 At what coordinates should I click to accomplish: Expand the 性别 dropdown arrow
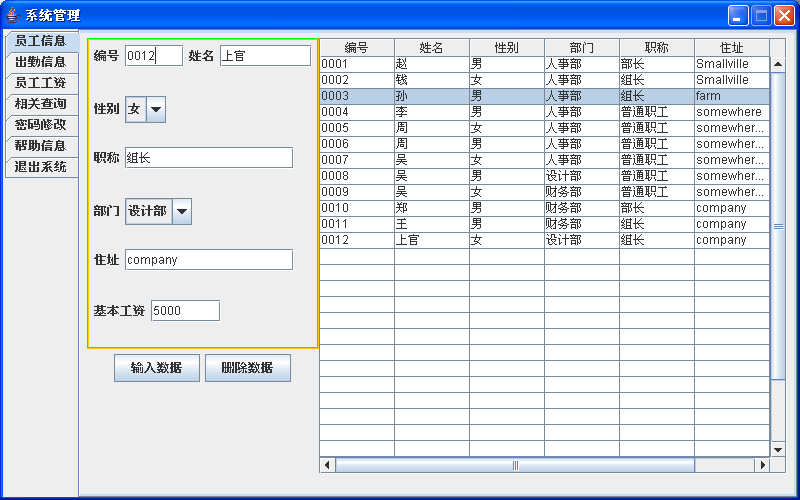click(x=156, y=109)
